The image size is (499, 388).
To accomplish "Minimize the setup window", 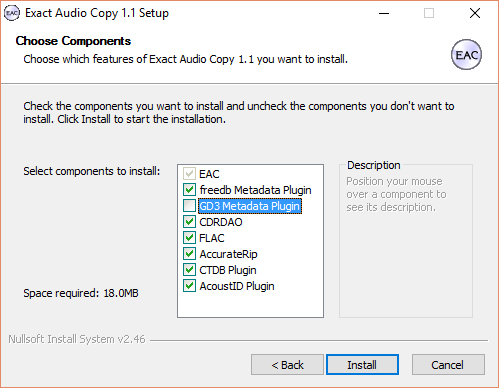I will (384, 13).
